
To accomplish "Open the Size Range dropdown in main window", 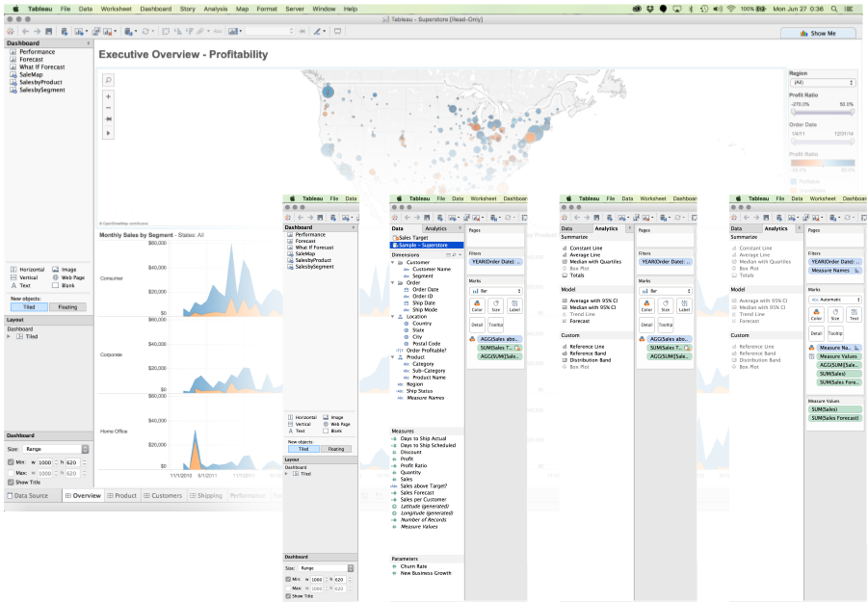I will click(x=56, y=449).
